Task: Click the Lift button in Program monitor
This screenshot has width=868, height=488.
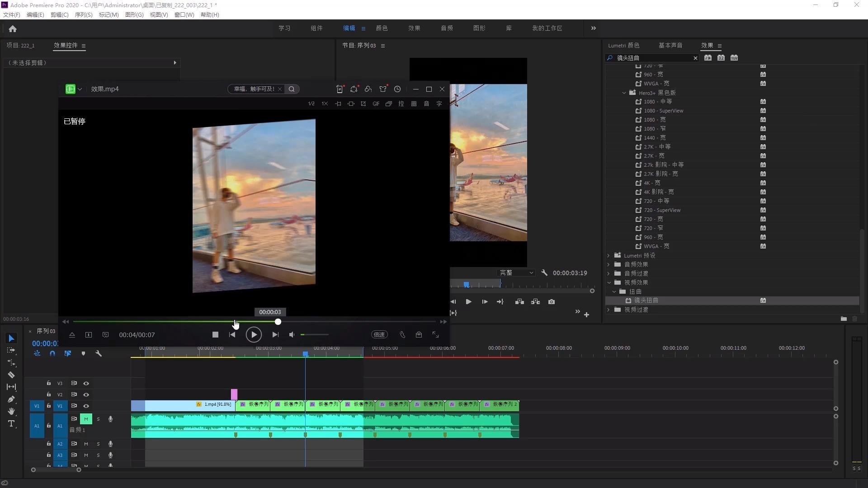Action: [x=519, y=302]
